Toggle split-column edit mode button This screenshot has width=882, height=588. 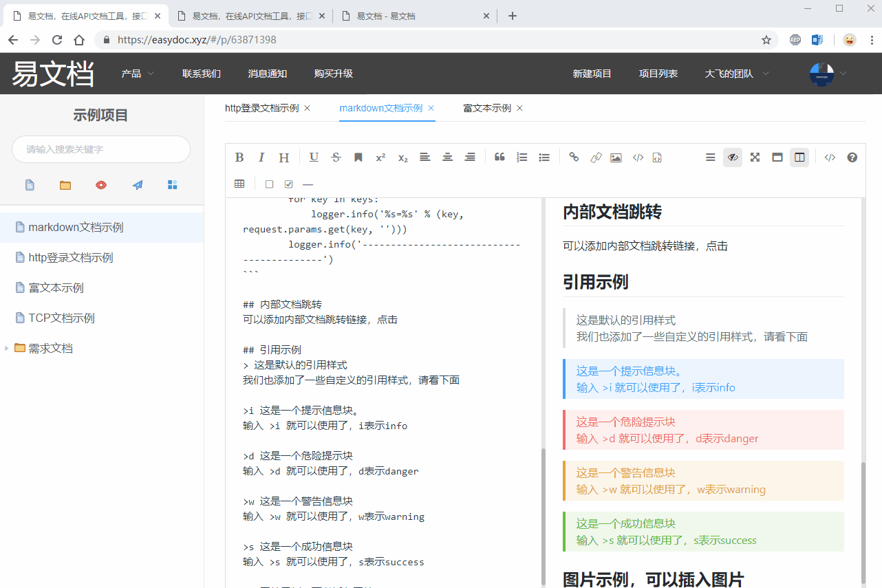[799, 157]
